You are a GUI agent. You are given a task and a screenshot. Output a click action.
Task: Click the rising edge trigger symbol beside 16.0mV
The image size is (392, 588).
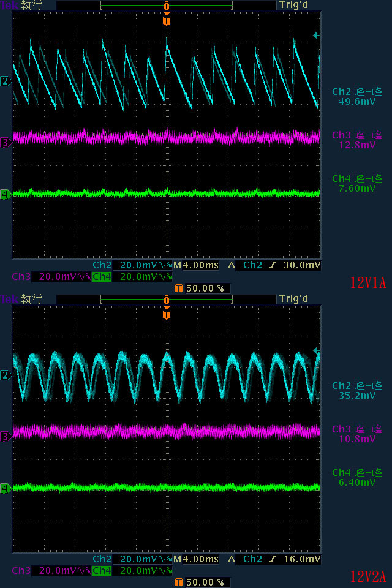(273, 559)
